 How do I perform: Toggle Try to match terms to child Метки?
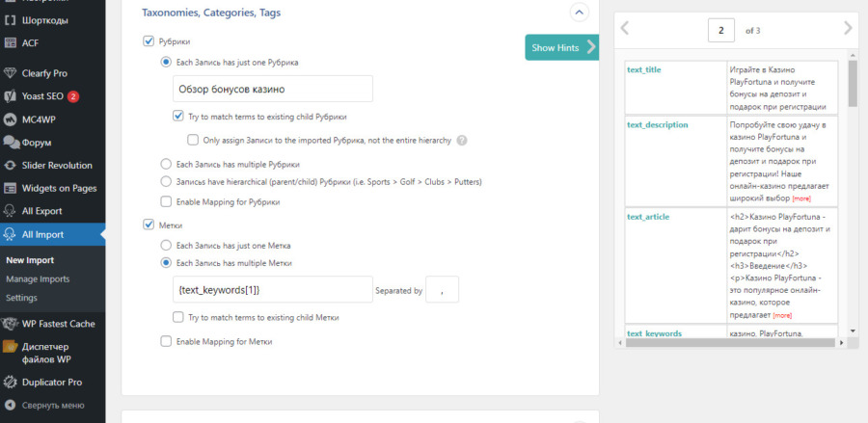point(177,317)
